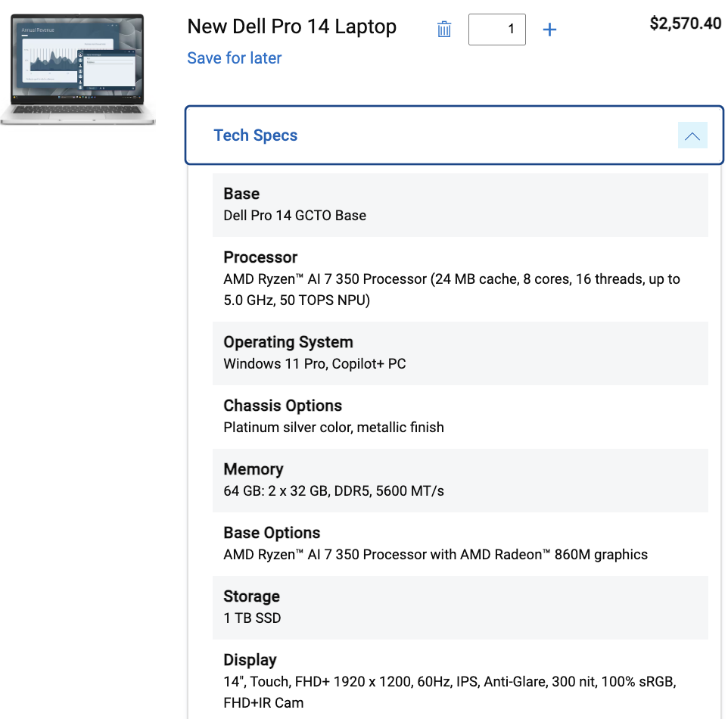Screen dimensions: 728x719
Task: Click the Base Options heading
Action: pos(272,533)
